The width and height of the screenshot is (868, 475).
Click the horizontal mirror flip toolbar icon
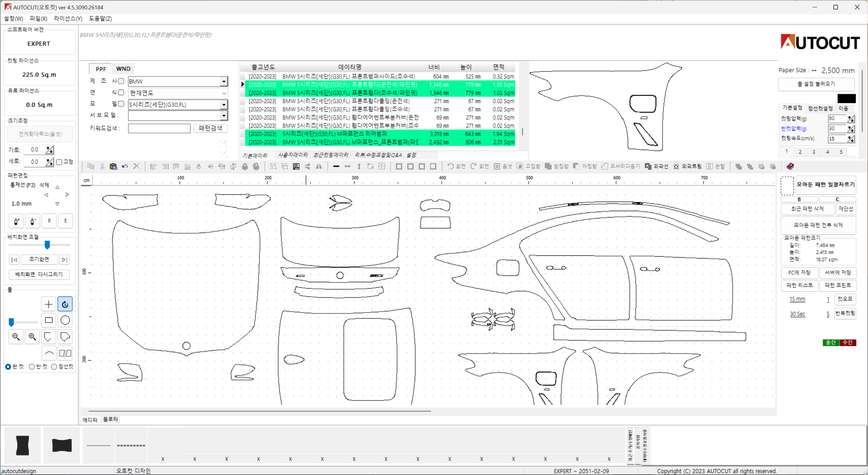[319, 166]
